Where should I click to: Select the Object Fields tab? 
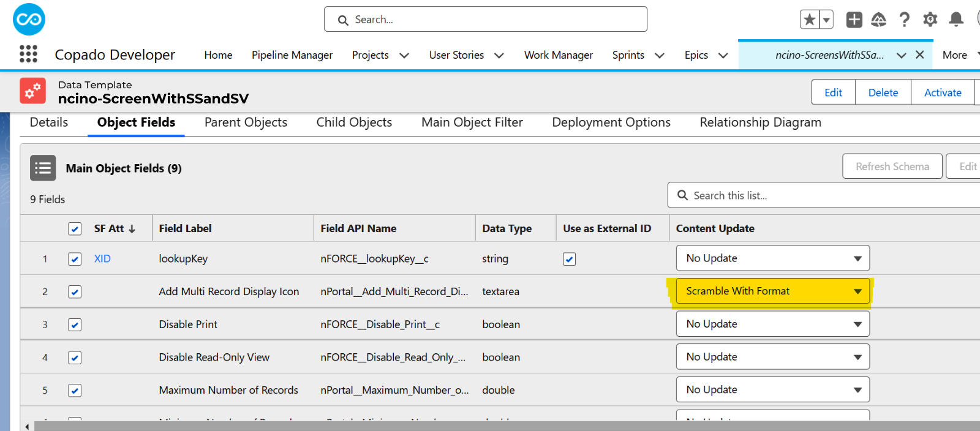pos(136,122)
